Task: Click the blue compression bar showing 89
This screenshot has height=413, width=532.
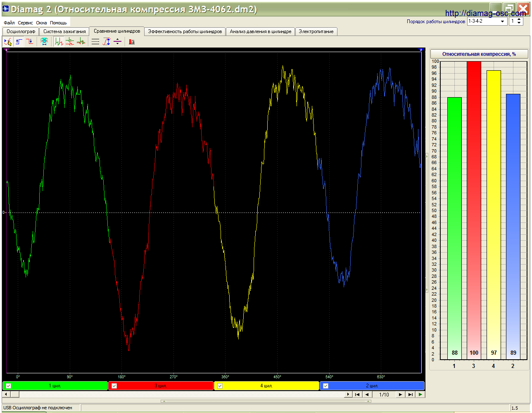Action: pos(513,227)
